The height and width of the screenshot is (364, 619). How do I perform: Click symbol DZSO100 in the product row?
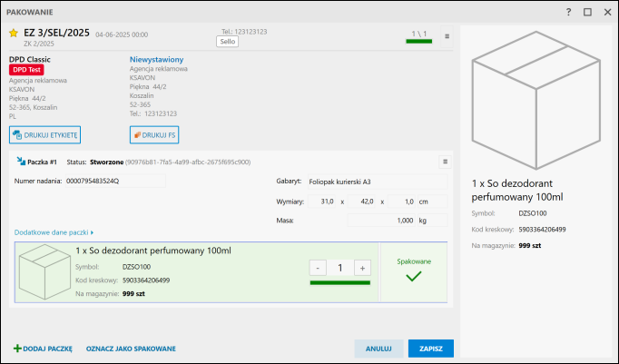coord(136,267)
